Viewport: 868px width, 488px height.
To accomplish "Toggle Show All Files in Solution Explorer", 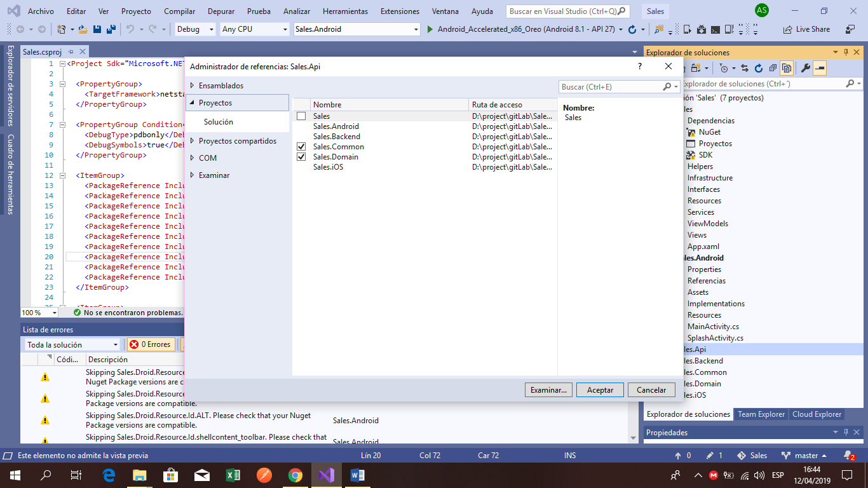I will [787, 68].
